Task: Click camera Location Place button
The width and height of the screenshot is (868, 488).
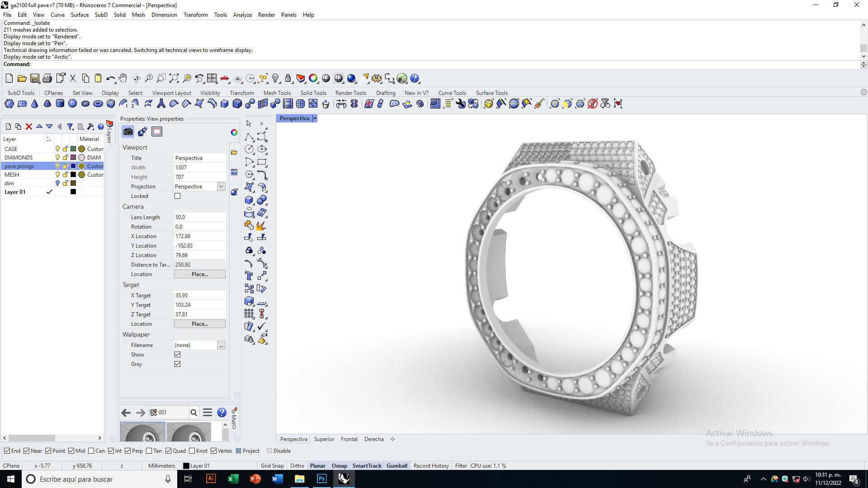Action: point(200,274)
